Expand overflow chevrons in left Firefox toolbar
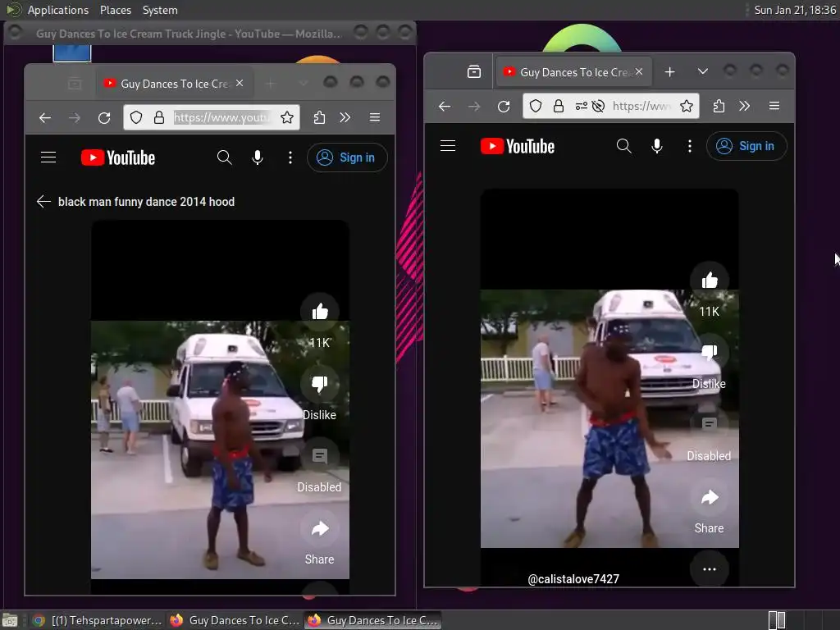This screenshot has height=630, width=840. point(345,117)
